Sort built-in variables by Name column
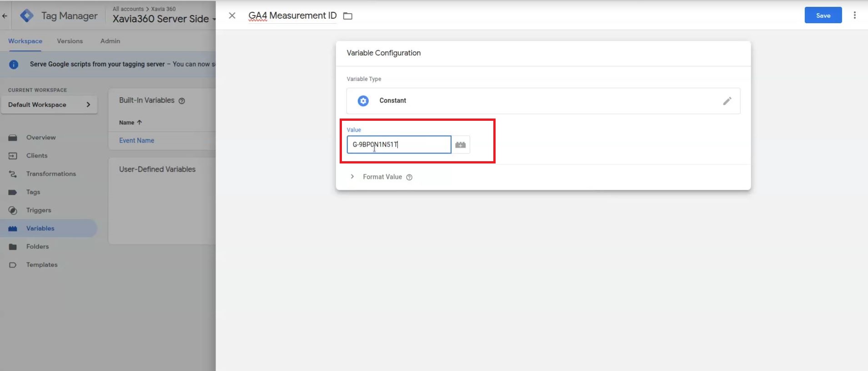The width and height of the screenshot is (868, 371). (x=130, y=123)
